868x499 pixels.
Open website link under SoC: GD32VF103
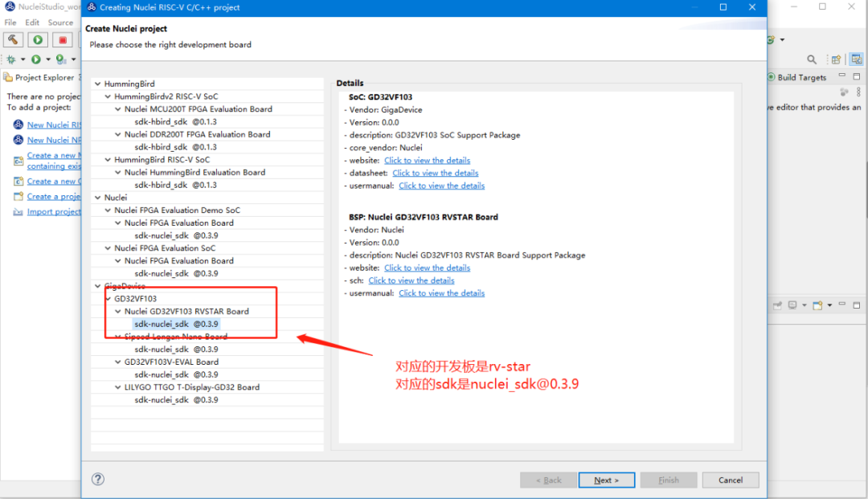427,161
